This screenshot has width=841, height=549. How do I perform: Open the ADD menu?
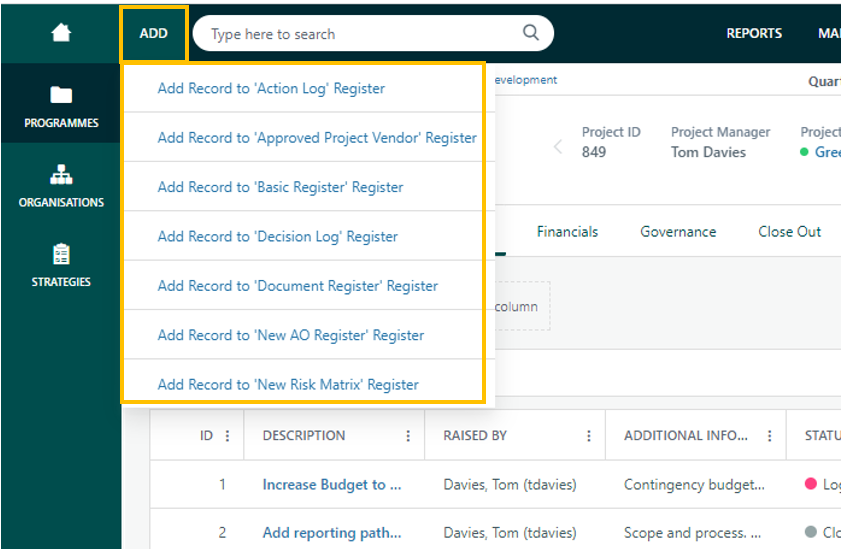pos(154,33)
